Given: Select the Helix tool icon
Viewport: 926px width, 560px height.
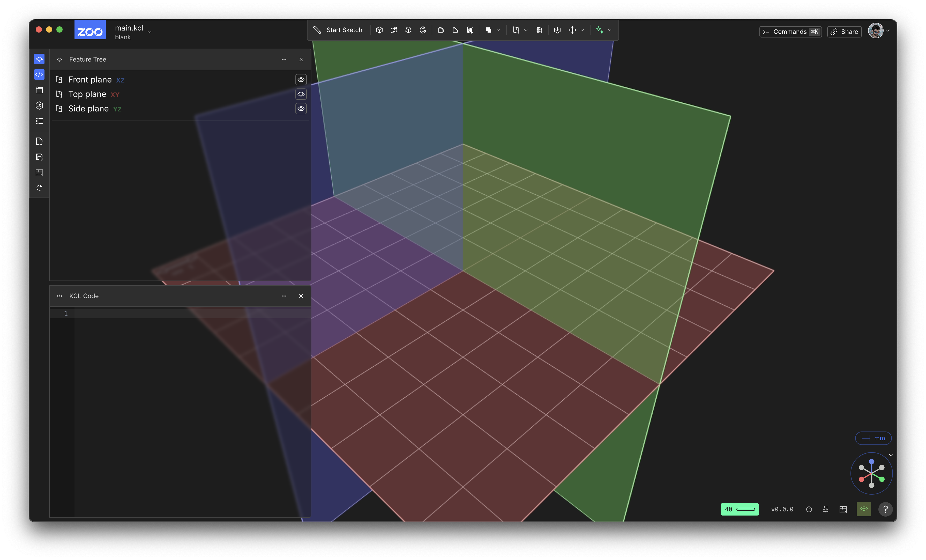Looking at the screenshot, I should click(x=539, y=30).
